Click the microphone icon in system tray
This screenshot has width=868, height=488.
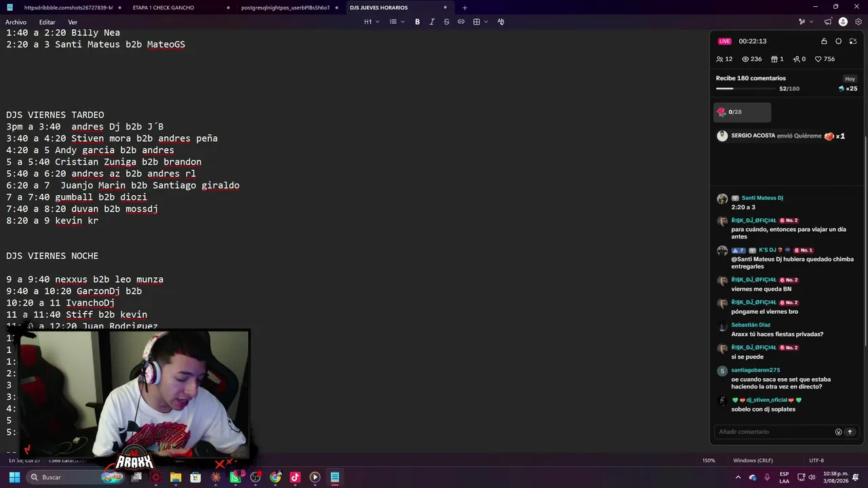pos(767,477)
